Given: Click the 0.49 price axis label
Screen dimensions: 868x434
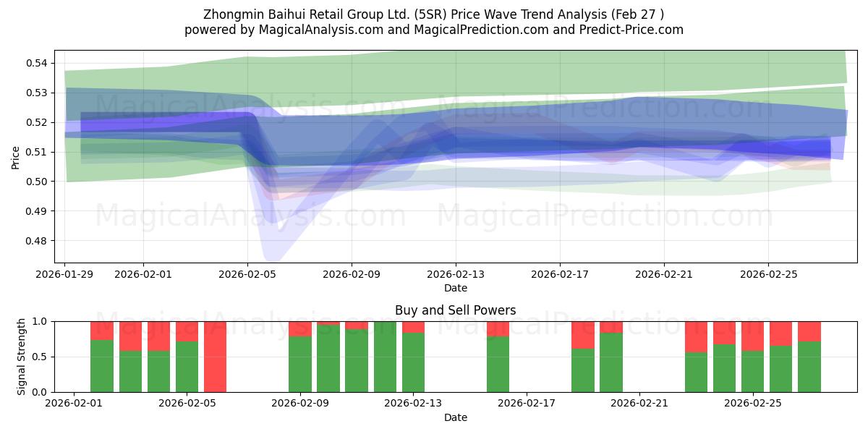Looking at the screenshot, I should pos(36,212).
